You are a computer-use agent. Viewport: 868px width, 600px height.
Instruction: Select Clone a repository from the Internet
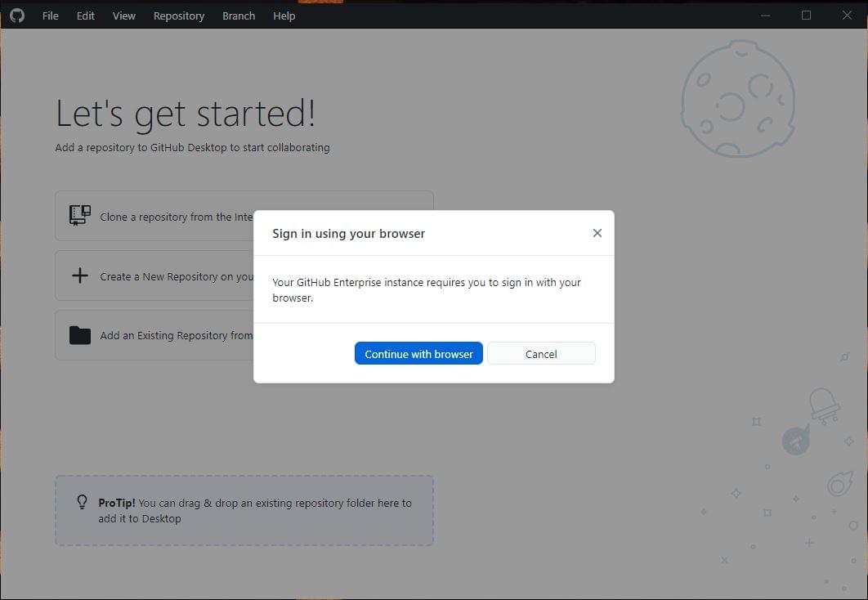(x=244, y=216)
